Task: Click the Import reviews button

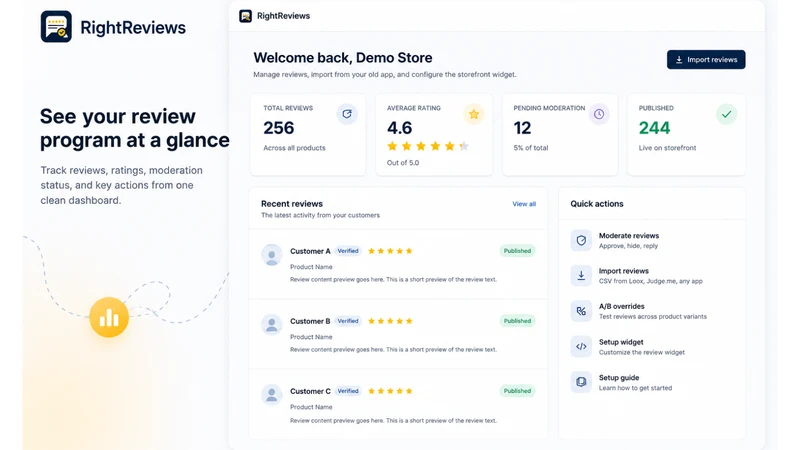Action: tap(706, 60)
